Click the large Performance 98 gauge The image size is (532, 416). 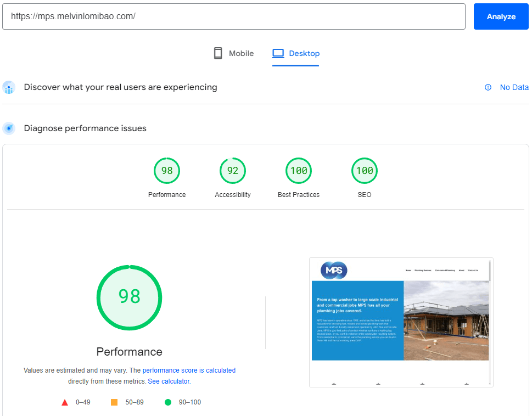[130, 297]
